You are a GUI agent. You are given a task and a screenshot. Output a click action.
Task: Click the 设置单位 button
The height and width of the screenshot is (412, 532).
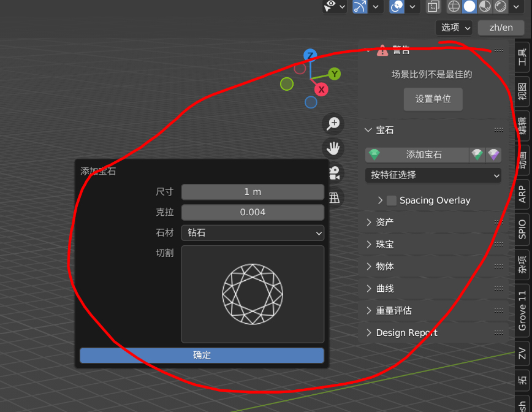433,99
